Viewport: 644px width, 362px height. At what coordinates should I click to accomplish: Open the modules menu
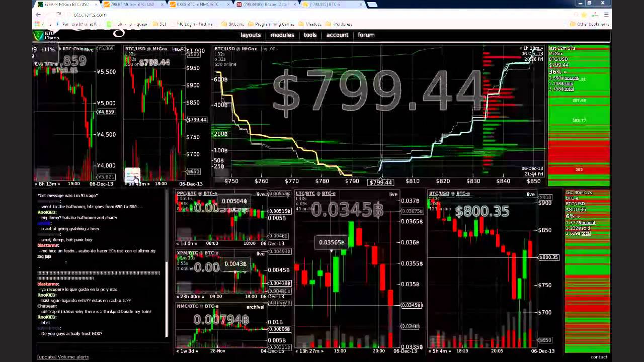(282, 35)
